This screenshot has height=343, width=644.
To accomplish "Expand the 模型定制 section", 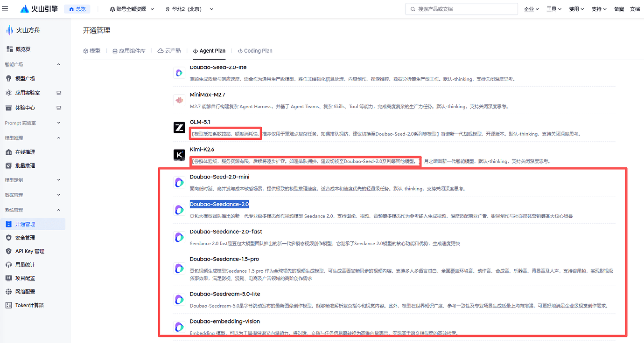I will (x=58, y=180).
